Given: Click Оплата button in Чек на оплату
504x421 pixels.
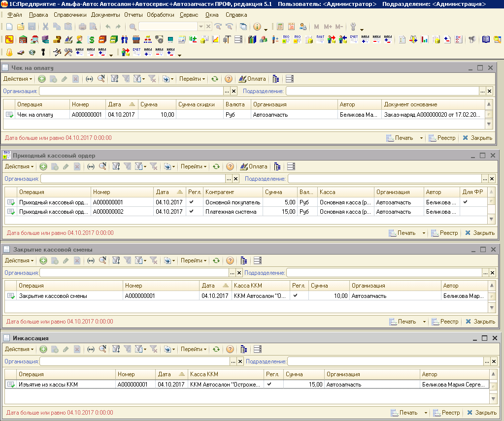Looking at the screenshot, I should pos(252,79).
